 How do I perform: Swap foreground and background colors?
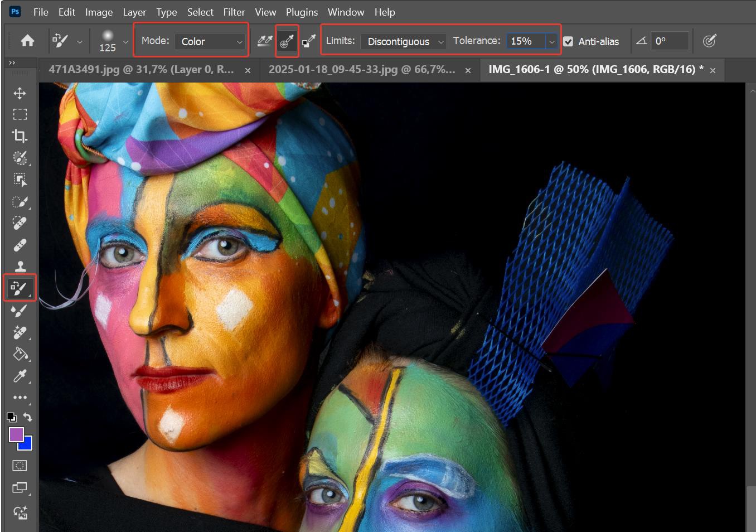[x=28, y=417]
